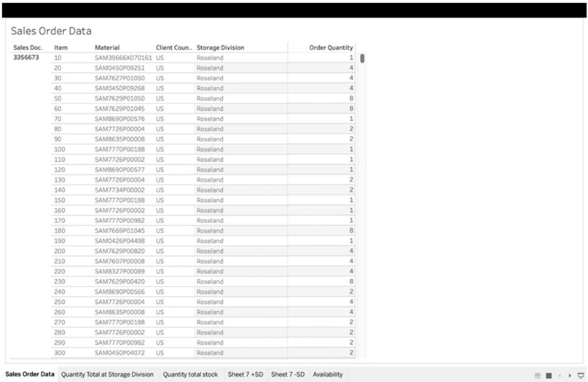Open the Sheet 7 +SD tab
The height and width of the screenshot is (382, 588).
[x=246, y=375]
